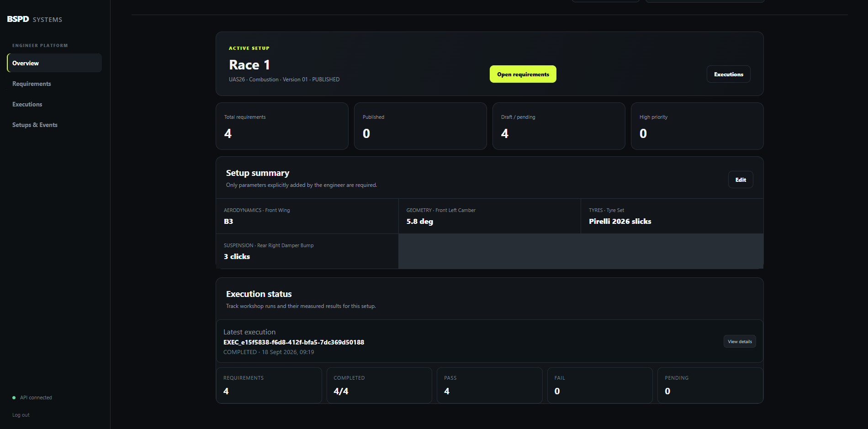Click the BSPD Systems logo
868x429 pixels.
click(x=35, y=19)
